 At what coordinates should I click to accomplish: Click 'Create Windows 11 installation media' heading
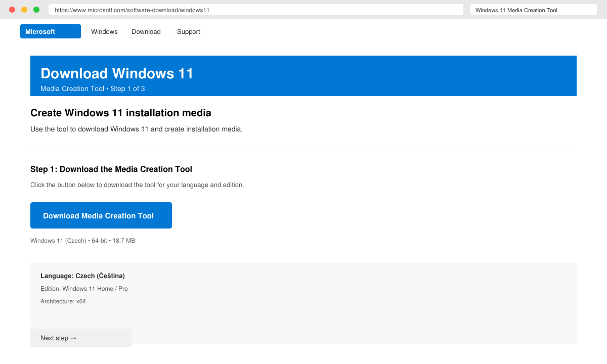coord(121,113)
